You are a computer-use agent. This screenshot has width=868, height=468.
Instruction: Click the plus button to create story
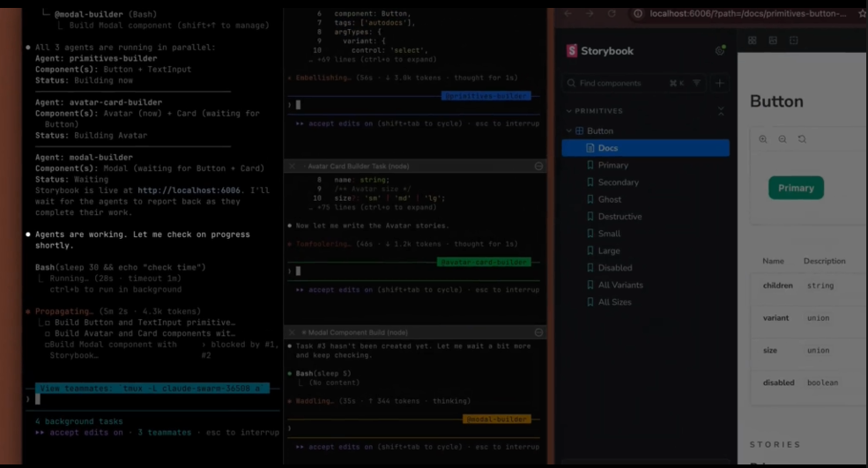pyautogui.click(x=720, y=83)
